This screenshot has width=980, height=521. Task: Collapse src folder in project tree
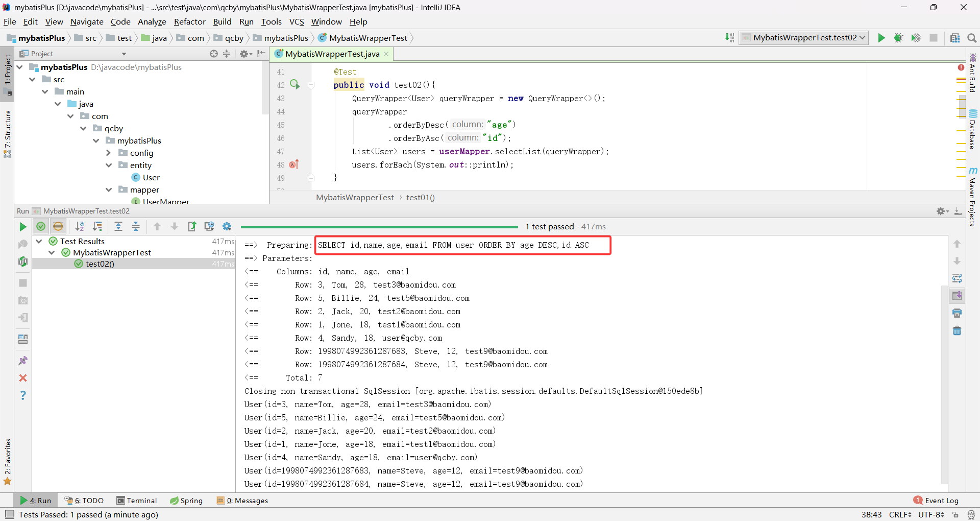coord(32,79)
